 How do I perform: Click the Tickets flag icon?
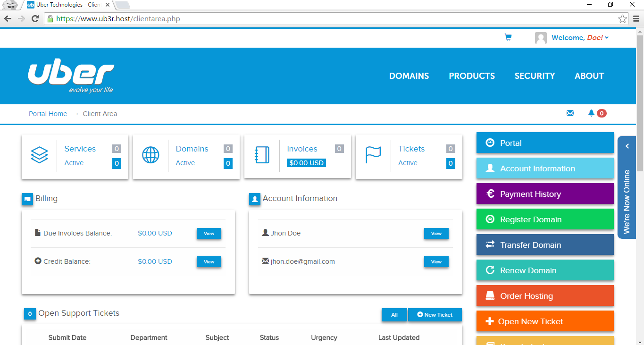pyautogui.click(x=373, y=155)
